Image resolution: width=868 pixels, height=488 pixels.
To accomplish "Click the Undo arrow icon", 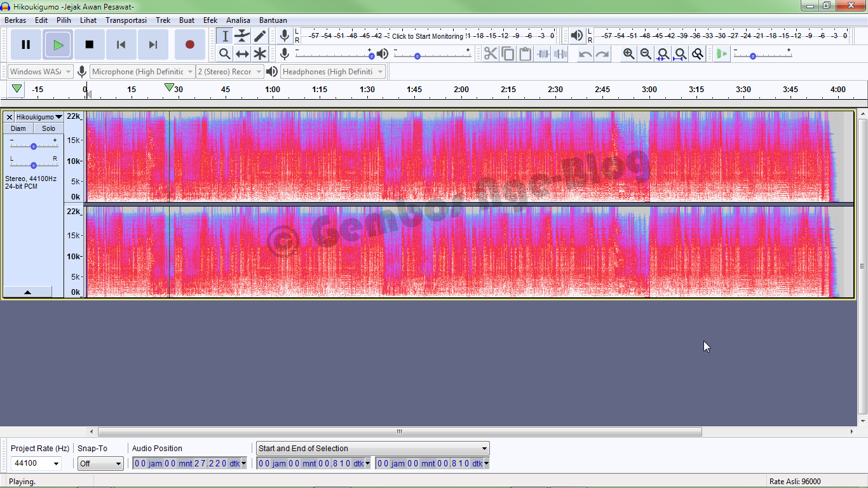I will tap(584, 54).
